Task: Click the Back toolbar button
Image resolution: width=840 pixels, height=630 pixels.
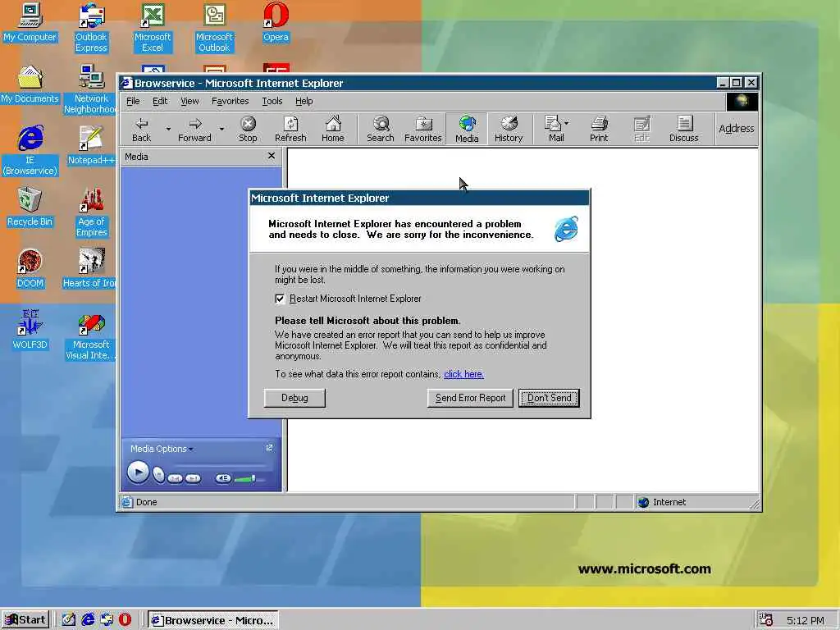Action: pyautogui.click(x=141, y=129)
